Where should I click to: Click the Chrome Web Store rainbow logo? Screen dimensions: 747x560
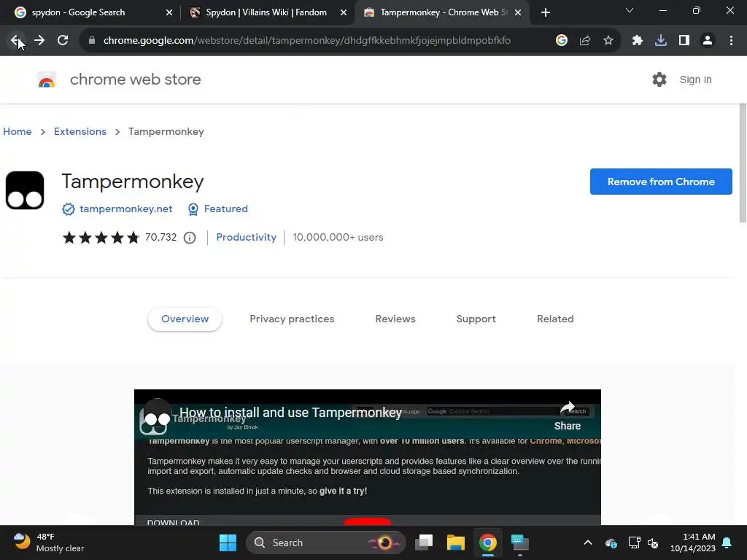tap(47, 79)
